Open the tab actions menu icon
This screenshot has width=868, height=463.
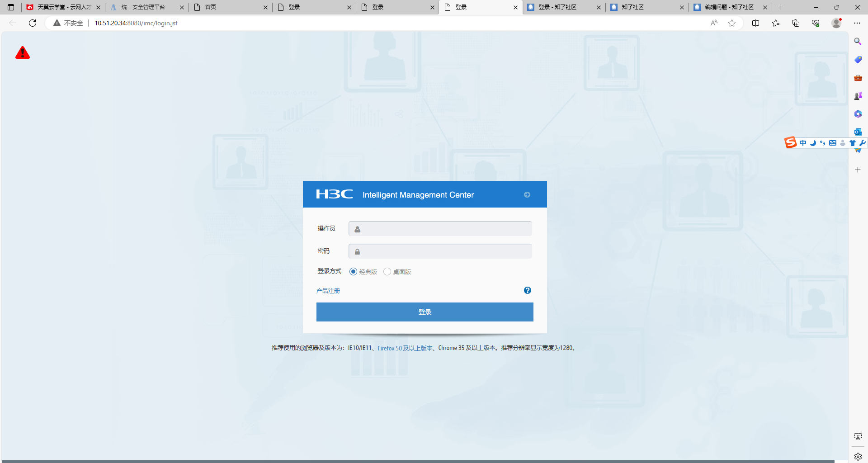tap(11, 7)
